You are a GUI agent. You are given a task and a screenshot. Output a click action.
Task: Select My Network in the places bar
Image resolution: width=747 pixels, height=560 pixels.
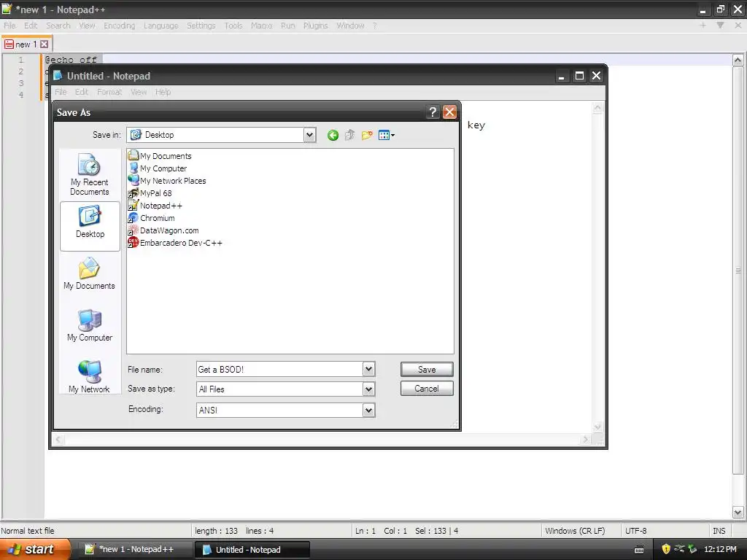click(x=90, y=377)
